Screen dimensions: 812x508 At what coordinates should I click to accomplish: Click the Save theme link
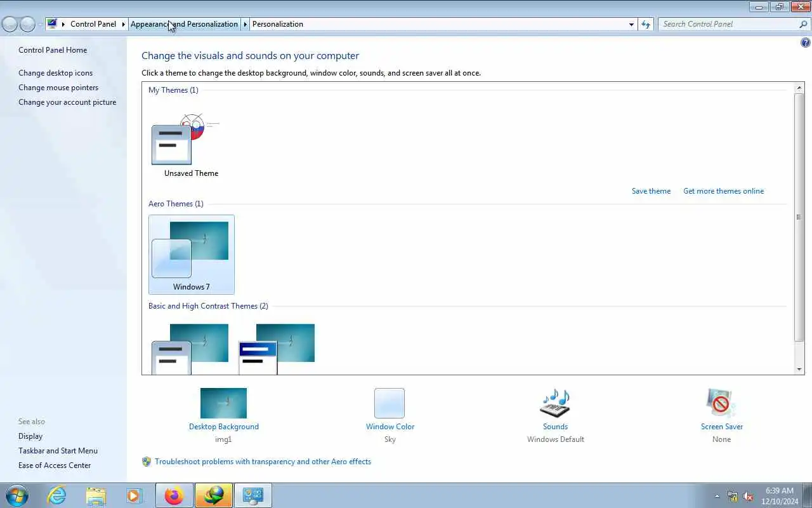[651, 191]
